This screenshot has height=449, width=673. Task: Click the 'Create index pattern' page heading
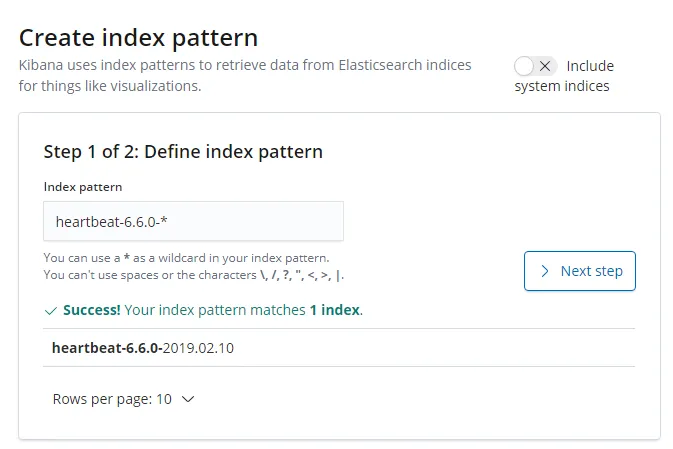click(139, 38)
